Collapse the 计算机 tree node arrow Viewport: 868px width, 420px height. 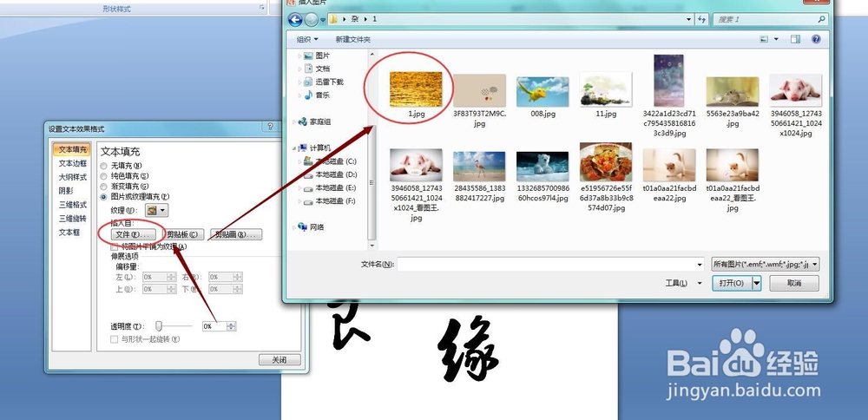tap(294, 148)
